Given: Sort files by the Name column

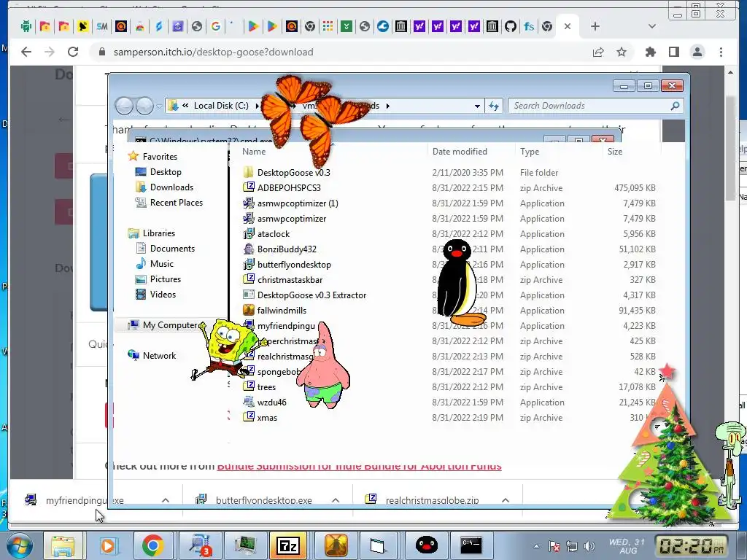Looking at the screenshot, I should [x=254, y=152].
